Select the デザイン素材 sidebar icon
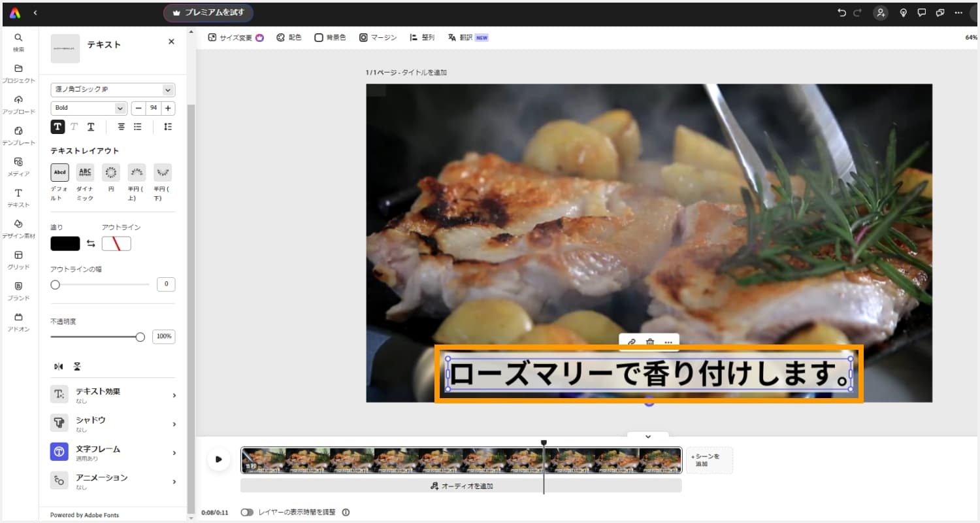 [x=19, y=227]
